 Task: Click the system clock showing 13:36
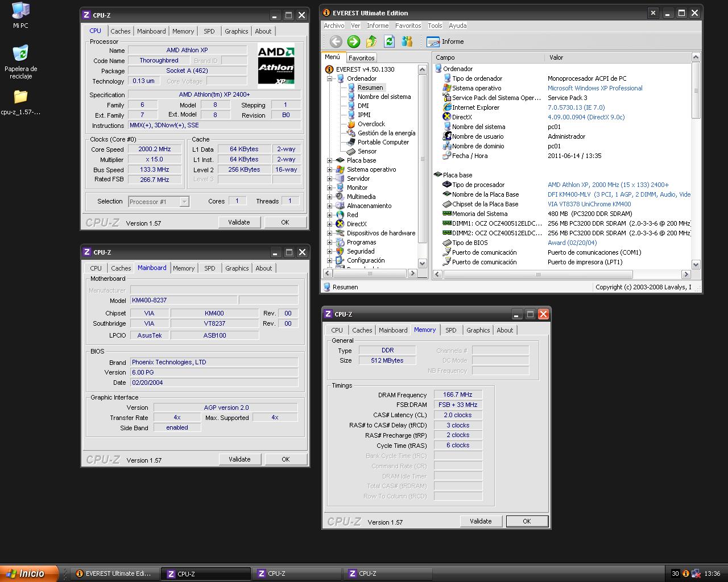712,573
